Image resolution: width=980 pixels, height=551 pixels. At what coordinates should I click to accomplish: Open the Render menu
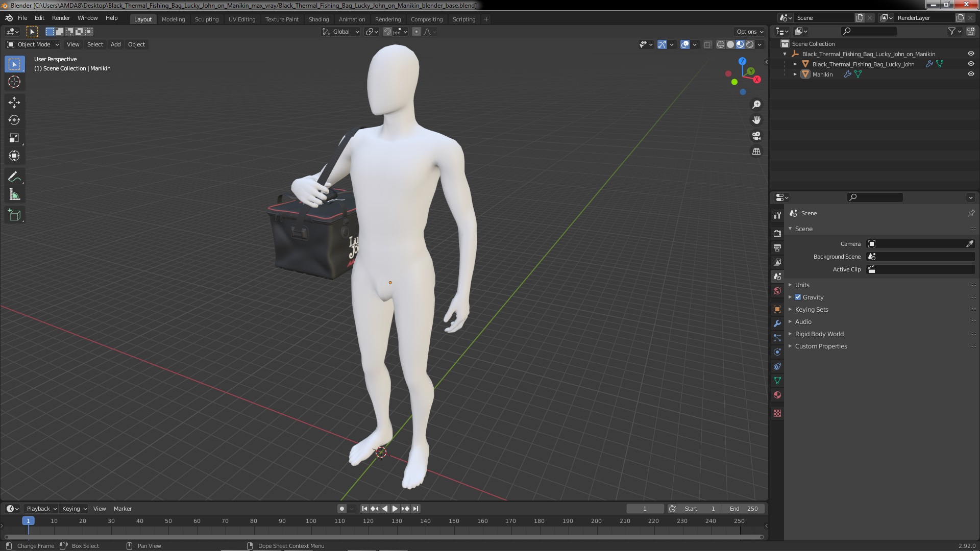[x=61, y=18]
